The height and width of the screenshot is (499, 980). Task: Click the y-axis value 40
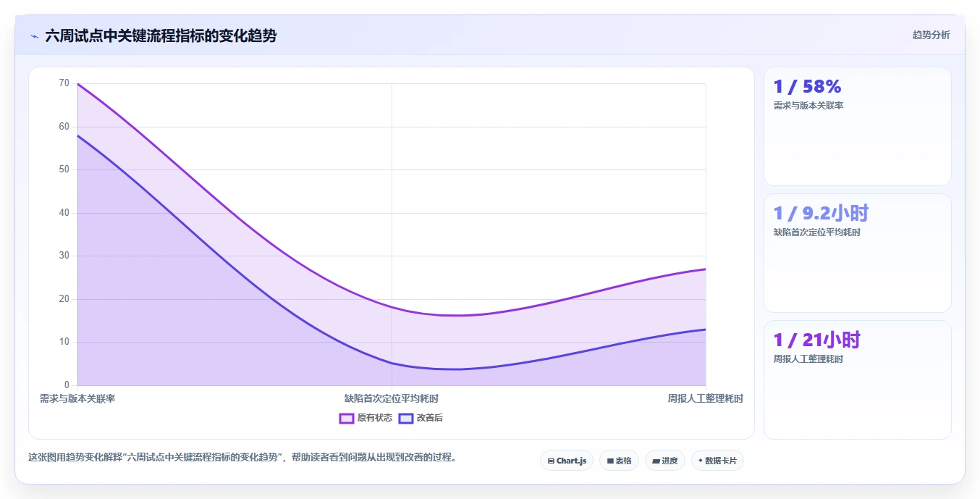pos(64,213)
